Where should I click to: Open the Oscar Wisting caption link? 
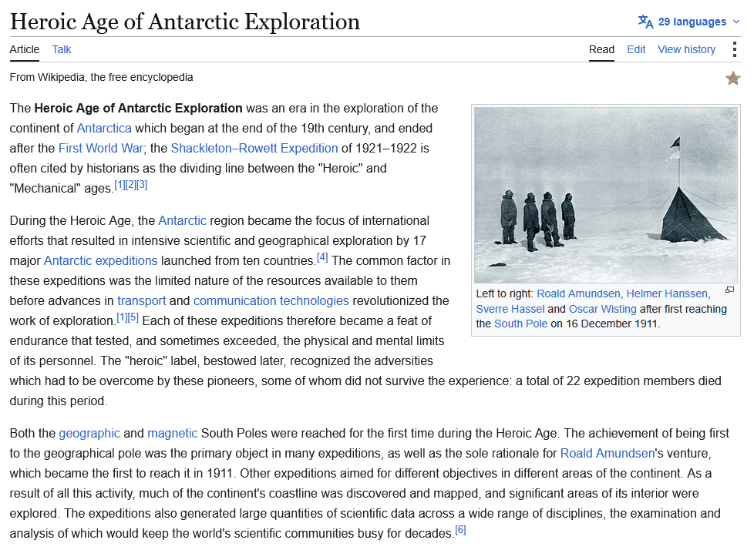pos(603,309)
